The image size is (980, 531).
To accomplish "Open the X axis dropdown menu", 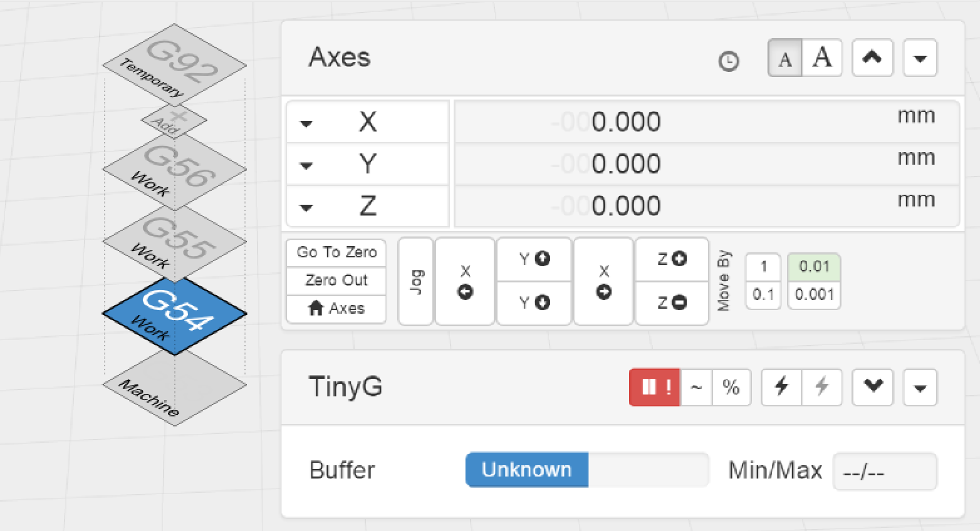I will [x=306, y=123].
